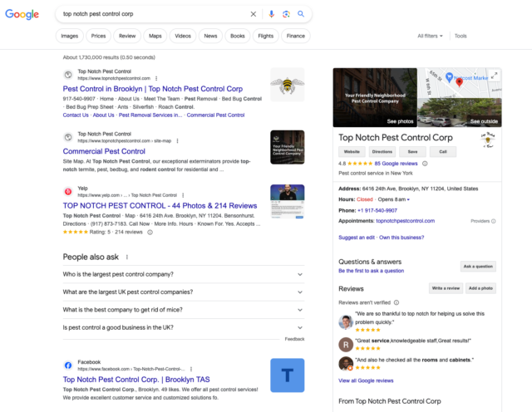Viewport: 532px width, 412px height.
Task: Switch to the Images filter tab
Action: click(x=70, y=37)
